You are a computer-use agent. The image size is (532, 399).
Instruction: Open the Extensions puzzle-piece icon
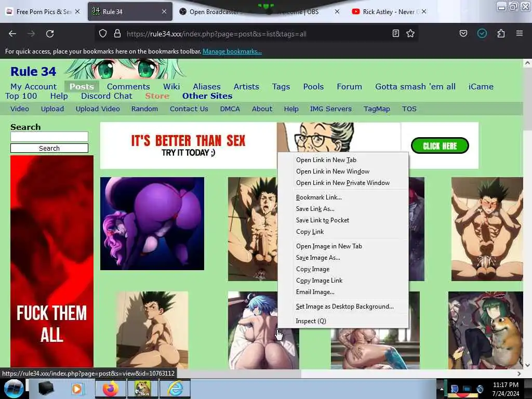(x=501, y=34)
